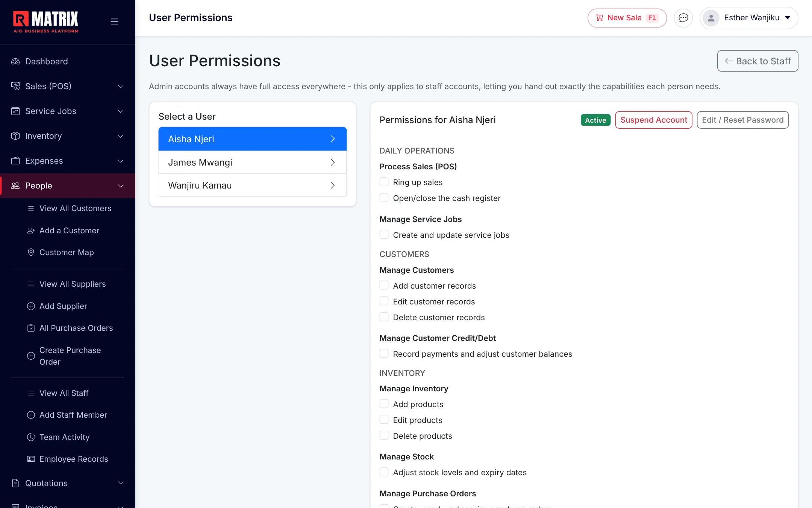Open the Esther Wanjiku account dropdown arrow
Screen dimensions: 812x508
788,18
